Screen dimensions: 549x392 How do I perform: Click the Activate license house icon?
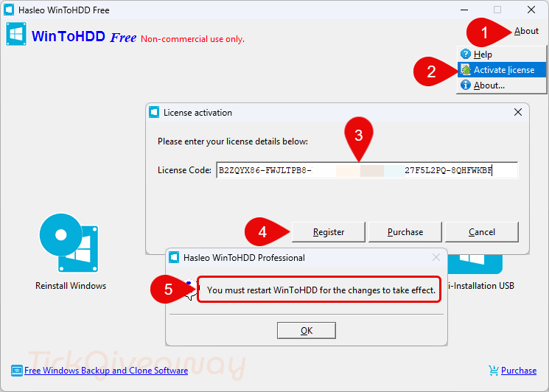pyautogui.click(x=465, y=70)
